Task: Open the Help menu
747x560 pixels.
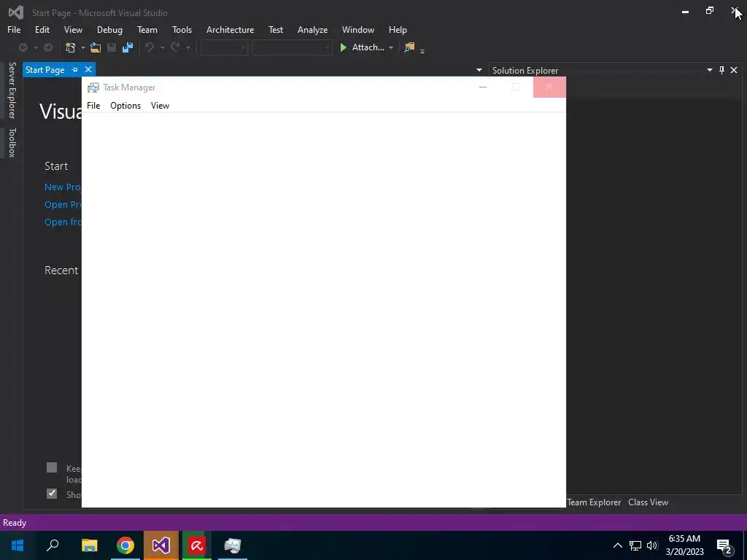Action: tap(398, 29)
